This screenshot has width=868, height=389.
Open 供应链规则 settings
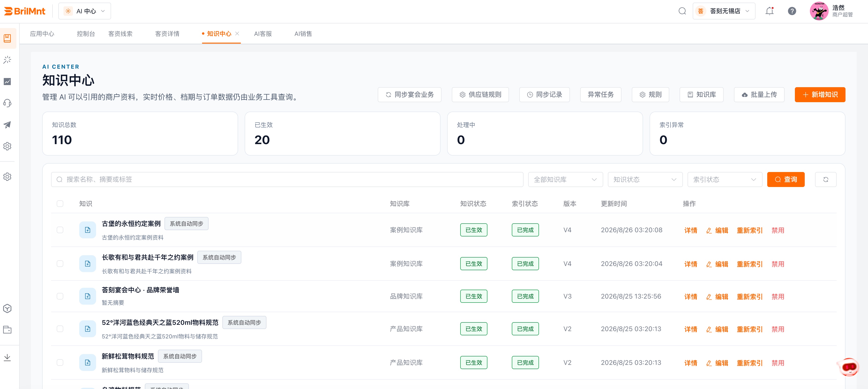point(480,95)
